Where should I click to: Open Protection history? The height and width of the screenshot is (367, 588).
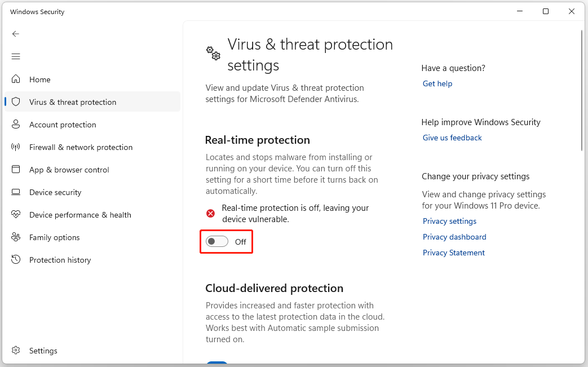(x=60, y=259)
